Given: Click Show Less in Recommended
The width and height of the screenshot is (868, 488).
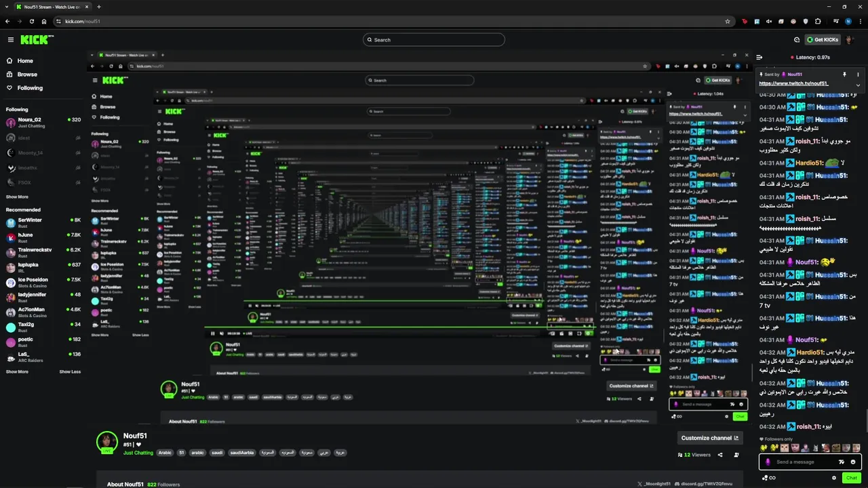Looking at the screenshot, I should (70, 372).
